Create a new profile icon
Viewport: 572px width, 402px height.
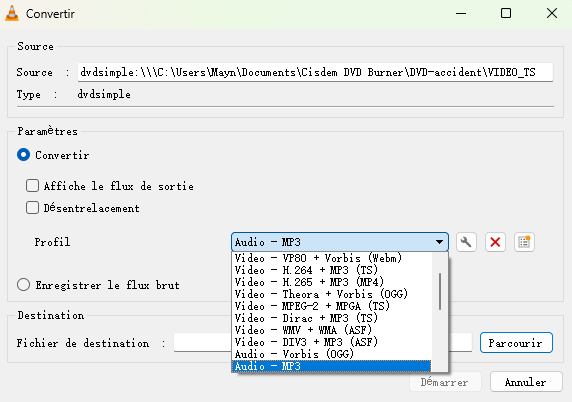(x=524, y=242)
